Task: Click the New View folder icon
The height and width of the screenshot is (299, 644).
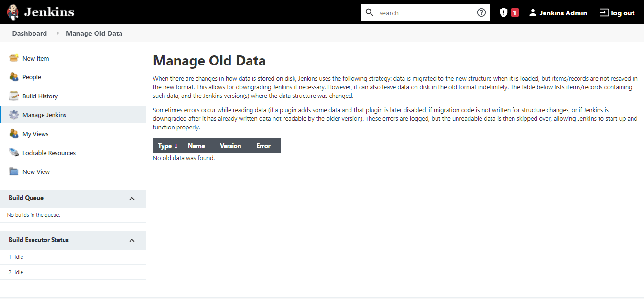Action: tap(14, 171)
